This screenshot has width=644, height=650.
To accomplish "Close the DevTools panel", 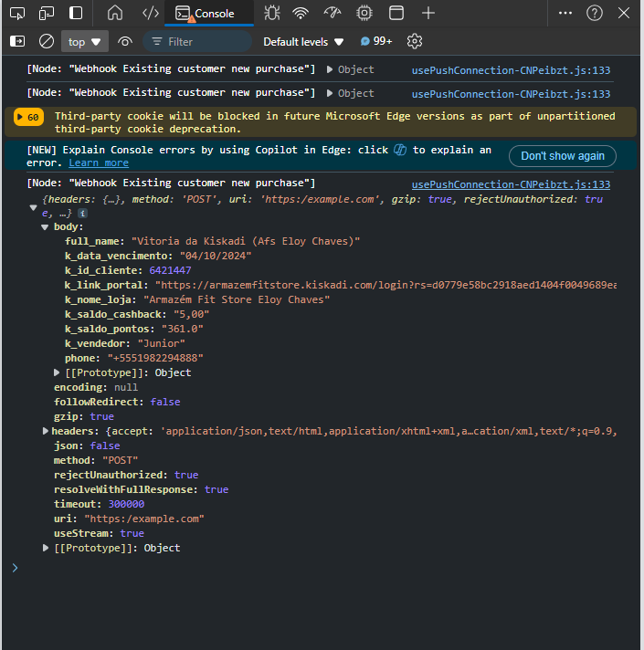I will 624,14.
